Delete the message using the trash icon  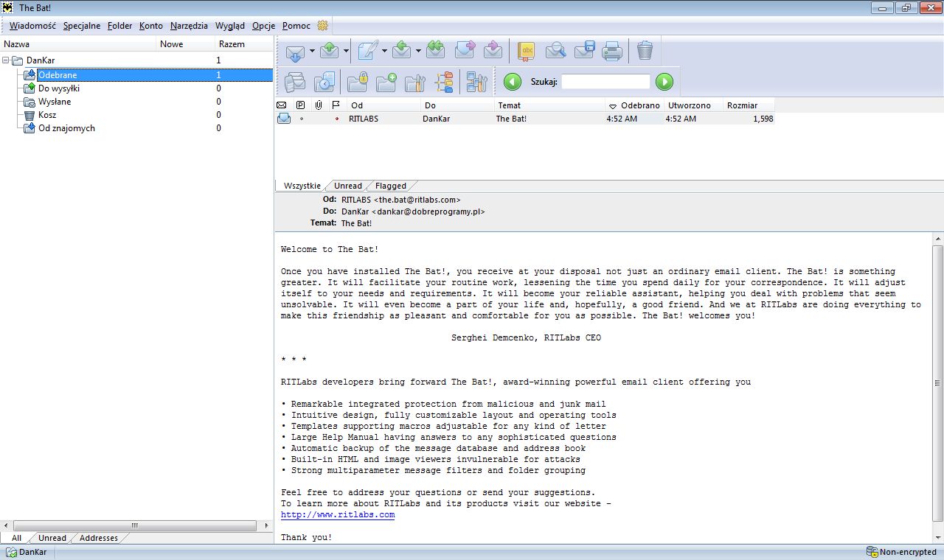(x=645, y=50)
